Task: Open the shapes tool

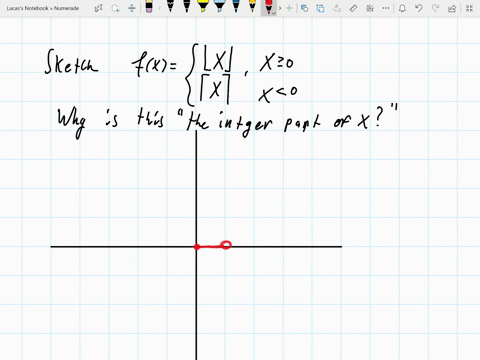Action: pyautogui.click(x=304, y=8)
